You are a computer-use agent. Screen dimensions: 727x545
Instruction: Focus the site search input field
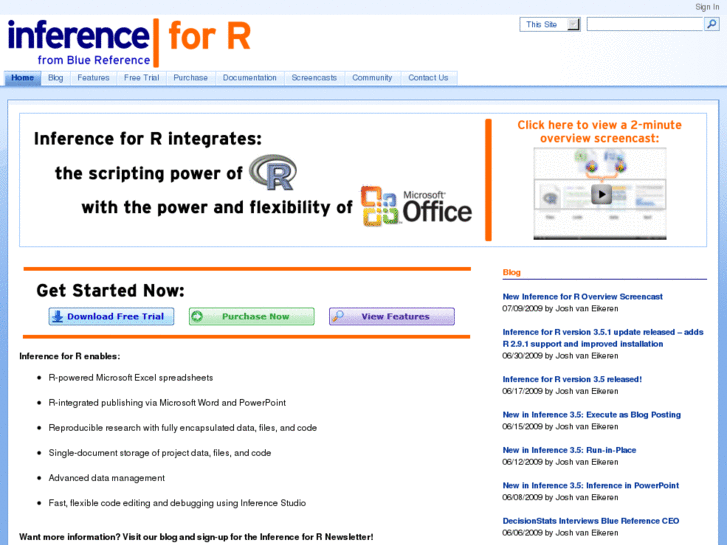tap(645, 24)
